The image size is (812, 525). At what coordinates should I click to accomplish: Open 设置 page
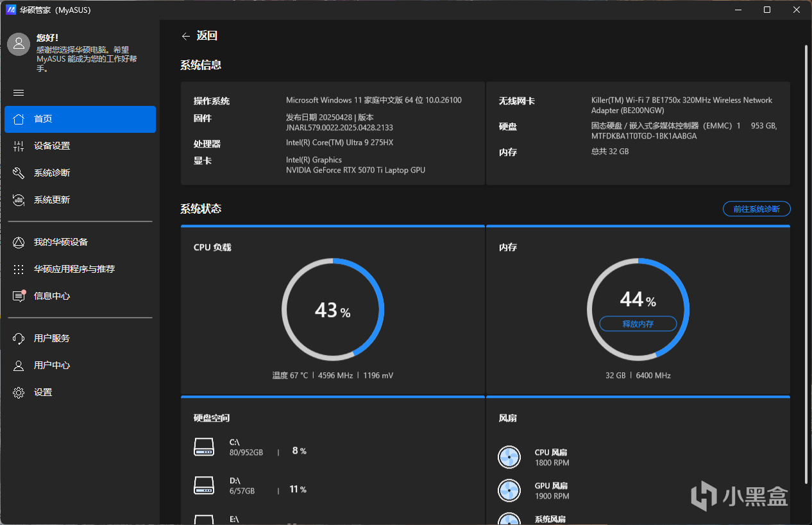[80, 393]
